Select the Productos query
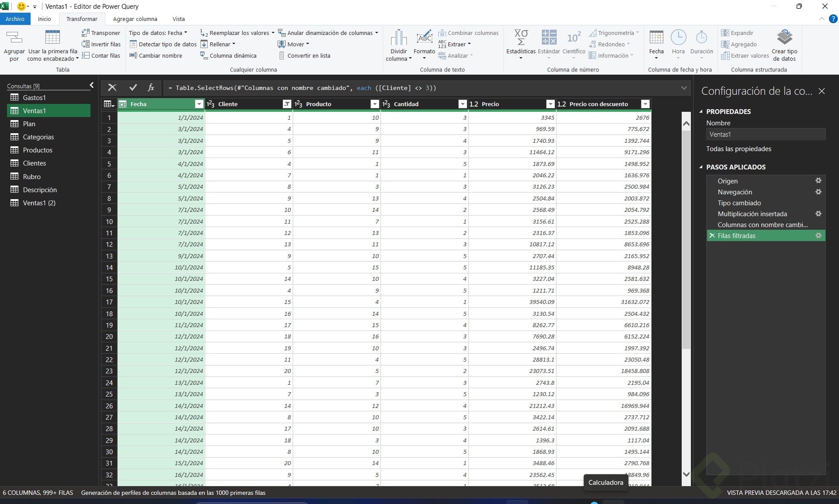The width and height of the screenshot is (839, 504). point(38,150)
